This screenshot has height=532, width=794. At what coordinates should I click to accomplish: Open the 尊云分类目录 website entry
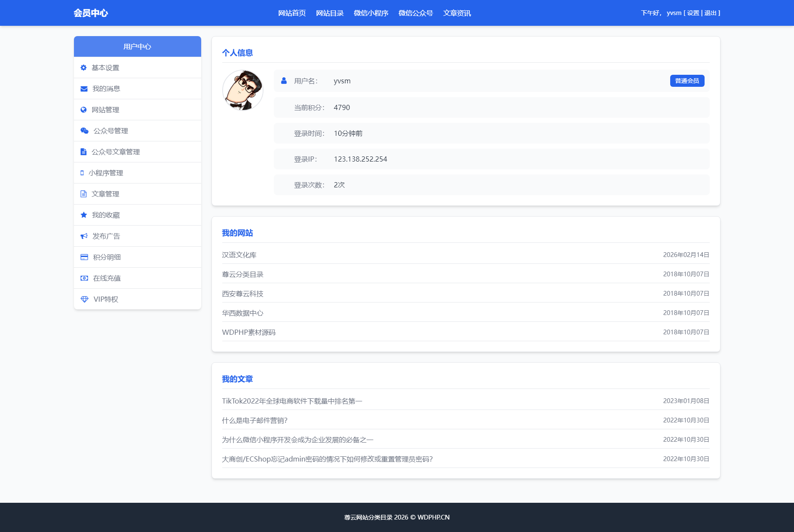click(242, 274)
